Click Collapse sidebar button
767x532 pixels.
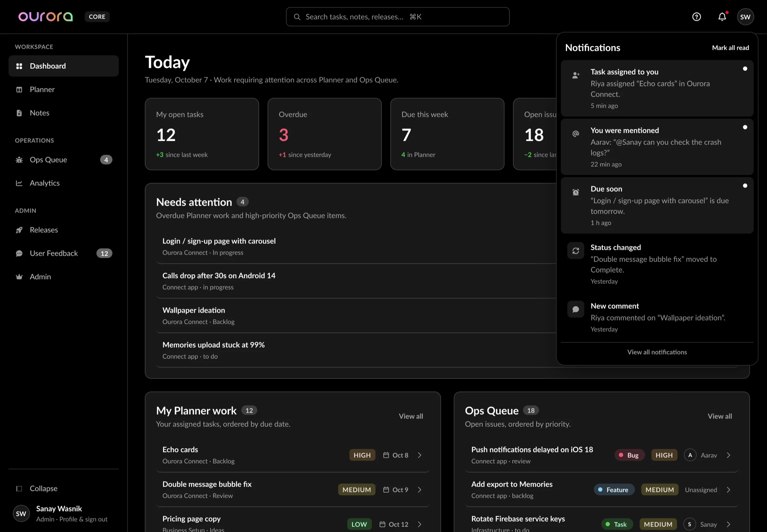63,488
